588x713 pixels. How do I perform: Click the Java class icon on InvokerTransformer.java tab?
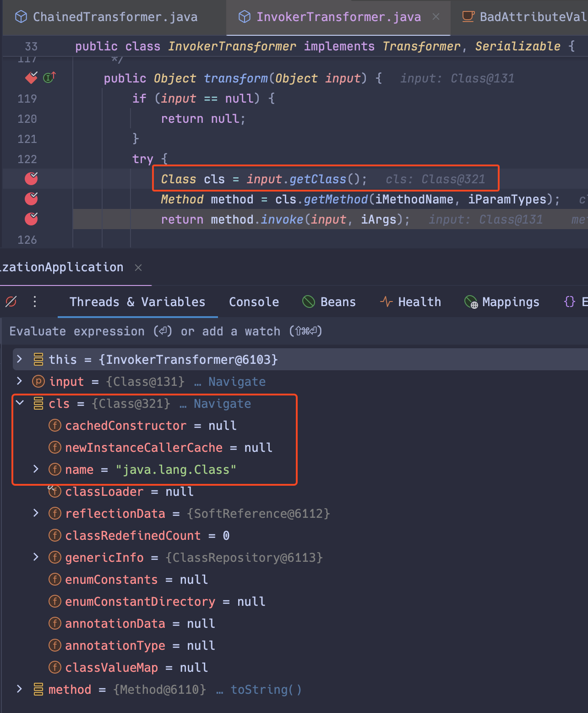pyautogui.click(x=244, y=16)
